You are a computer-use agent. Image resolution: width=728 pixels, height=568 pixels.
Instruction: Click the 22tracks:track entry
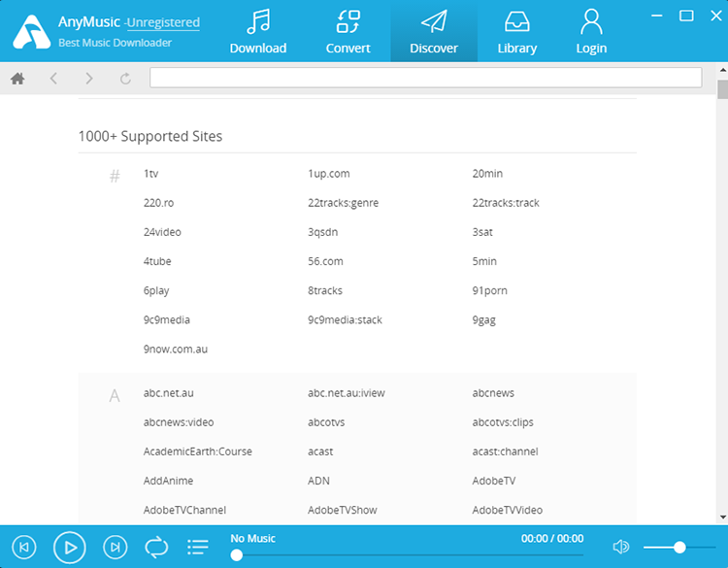[x=506, y=203]
